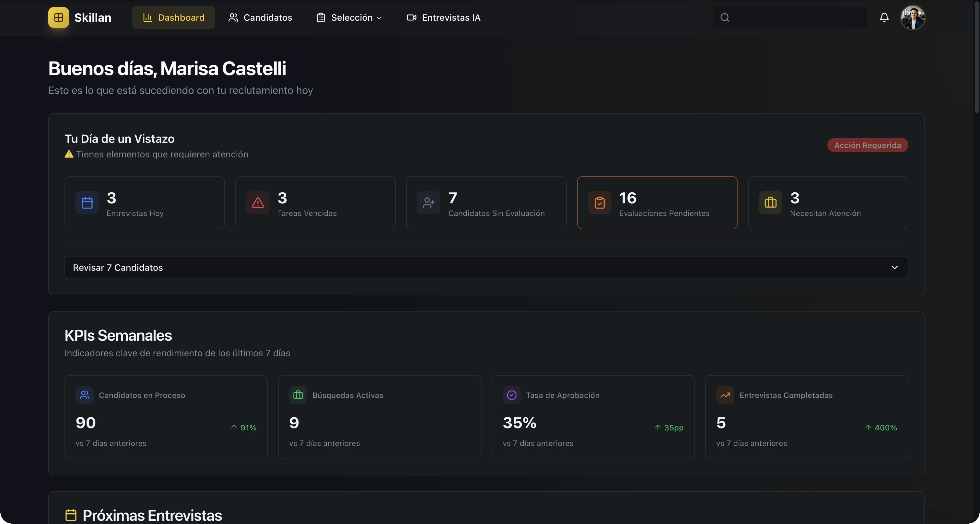Click the search magnifier icon
Viewport: 980px width, 524px height.
point(724,17)
